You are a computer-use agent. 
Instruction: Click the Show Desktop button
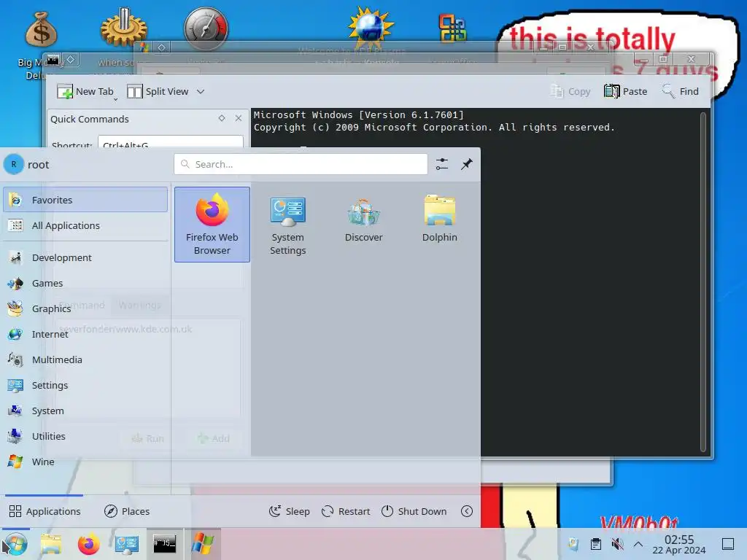point(728,544)
